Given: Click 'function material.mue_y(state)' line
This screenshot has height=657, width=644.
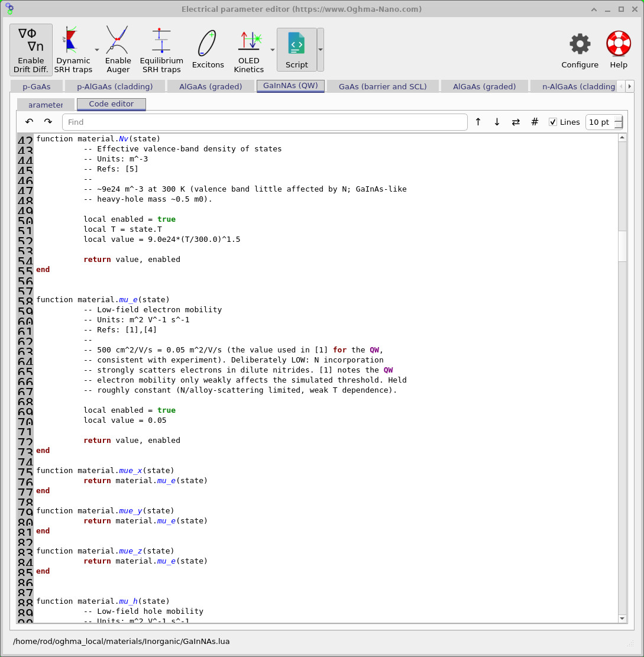Looking at the screenshot, I should click(105, 511).
